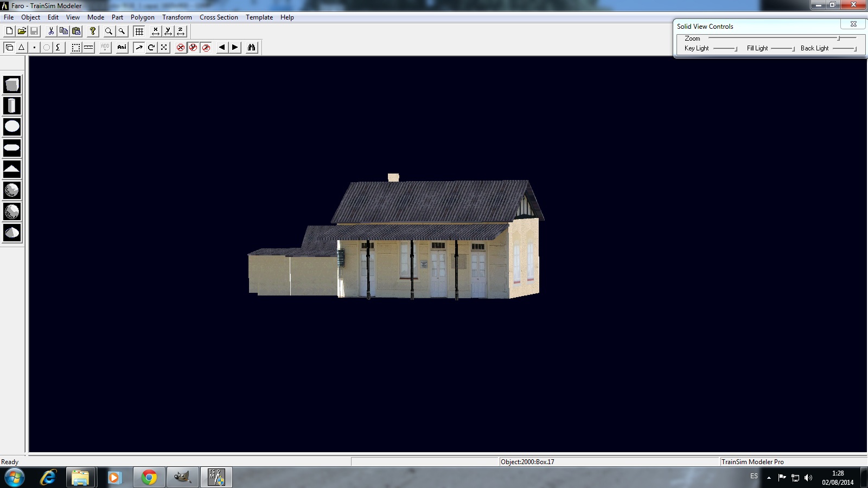Open the Polygon menu

tap(142, 17)
